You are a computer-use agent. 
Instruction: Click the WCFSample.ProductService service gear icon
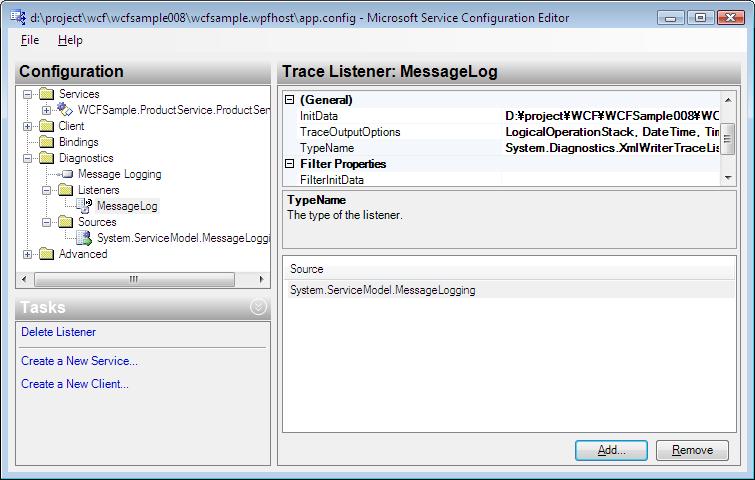[65, 109]
